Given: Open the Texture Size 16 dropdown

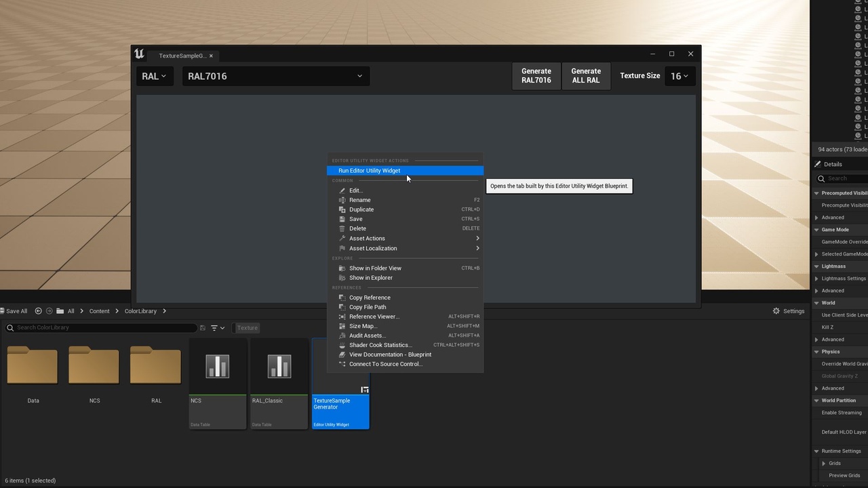Looking at the screenshot, I should [679, 76].
